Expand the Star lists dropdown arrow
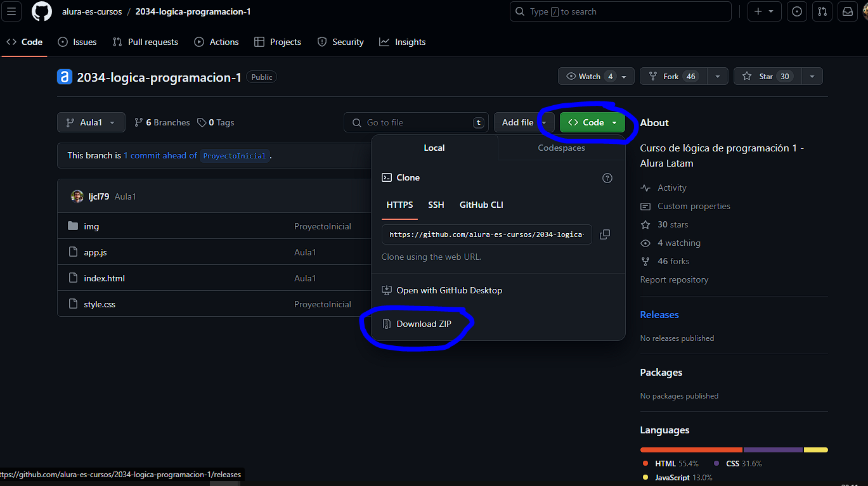This screenshot has width=868, height=486. (x=812, y=76)
